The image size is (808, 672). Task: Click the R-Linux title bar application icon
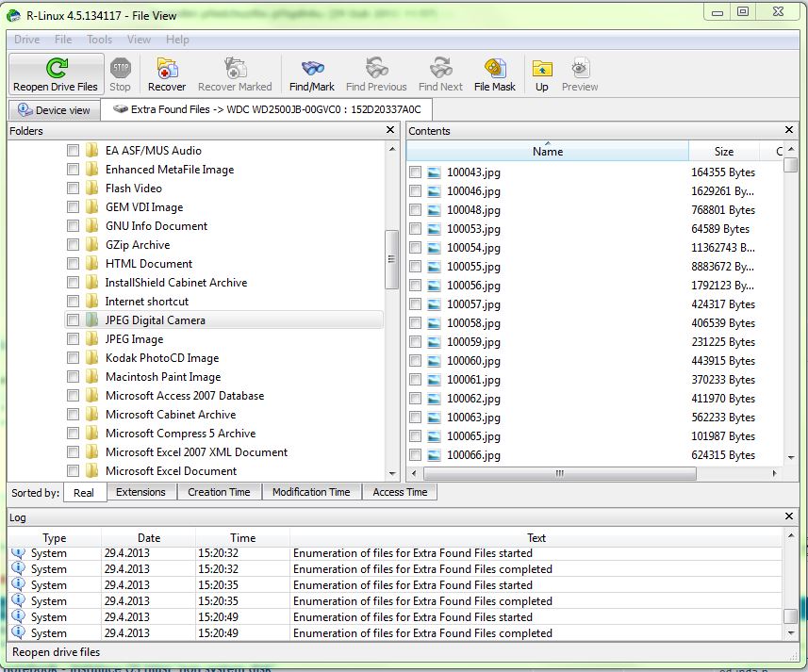[x=13, y=15]
